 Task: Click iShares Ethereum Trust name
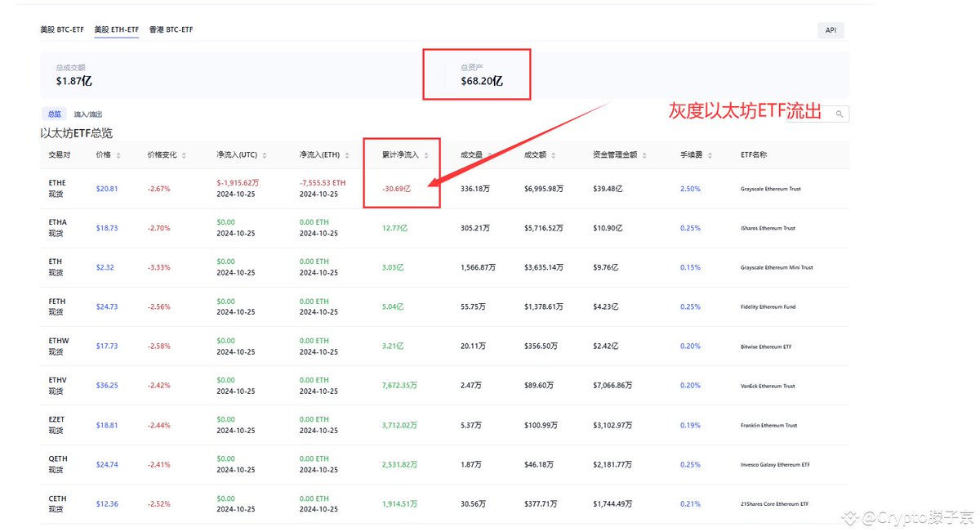tap(768, 228)
